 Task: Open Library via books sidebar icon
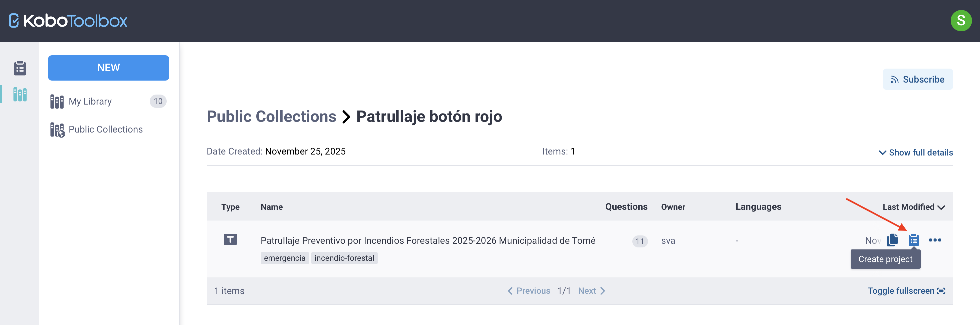(x=20, y=94)
